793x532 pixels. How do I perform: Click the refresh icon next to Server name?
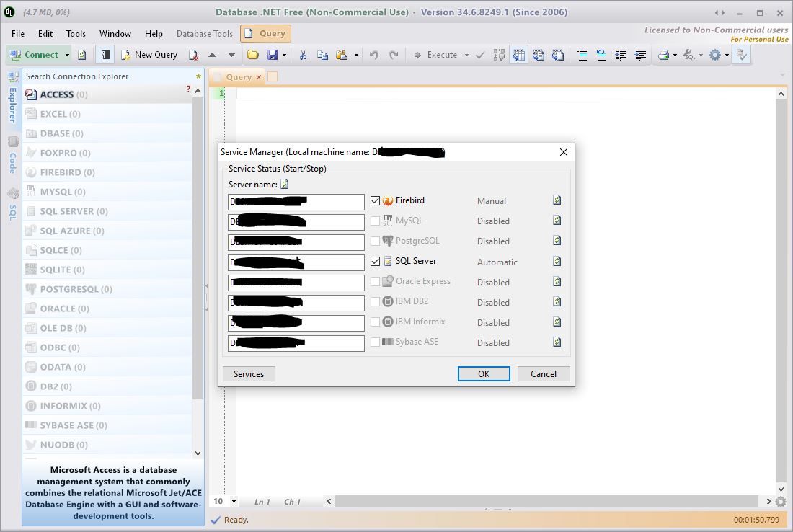click(x=285, y=184)
